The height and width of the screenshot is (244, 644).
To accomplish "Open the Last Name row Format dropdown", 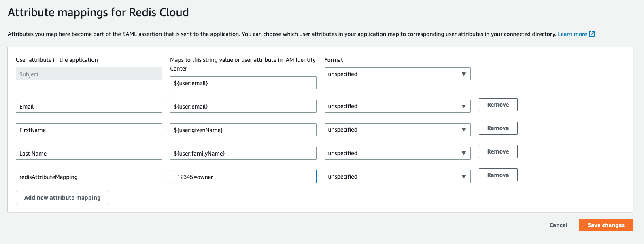I will point(397,153).
